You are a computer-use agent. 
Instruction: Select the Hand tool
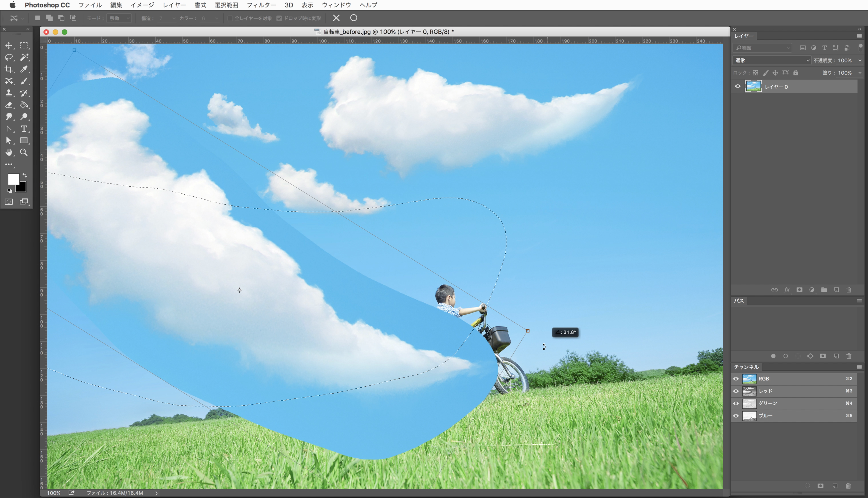coord(8,152)
